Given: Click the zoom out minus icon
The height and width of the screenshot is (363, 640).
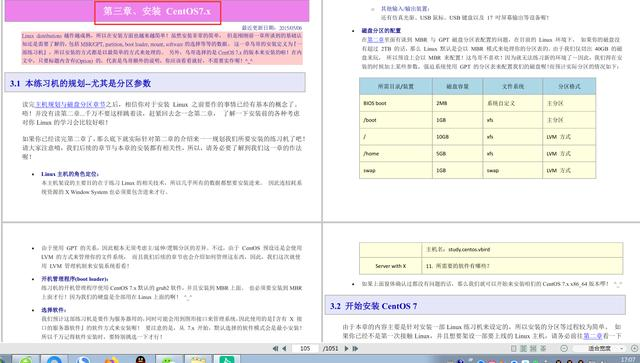Looking at the screenshot, I should pyautogui.click(x=564, y=348).
